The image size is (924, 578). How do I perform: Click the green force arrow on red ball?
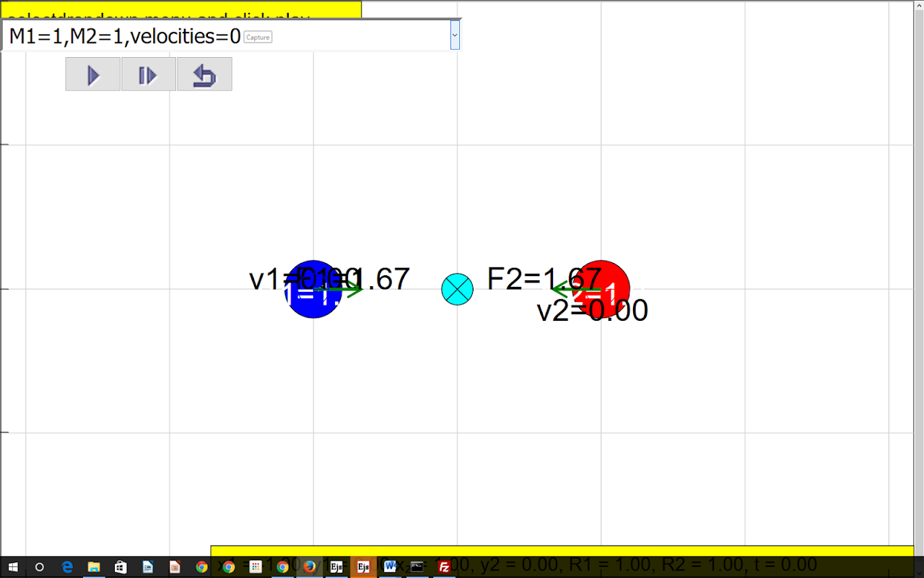[576, 289]
